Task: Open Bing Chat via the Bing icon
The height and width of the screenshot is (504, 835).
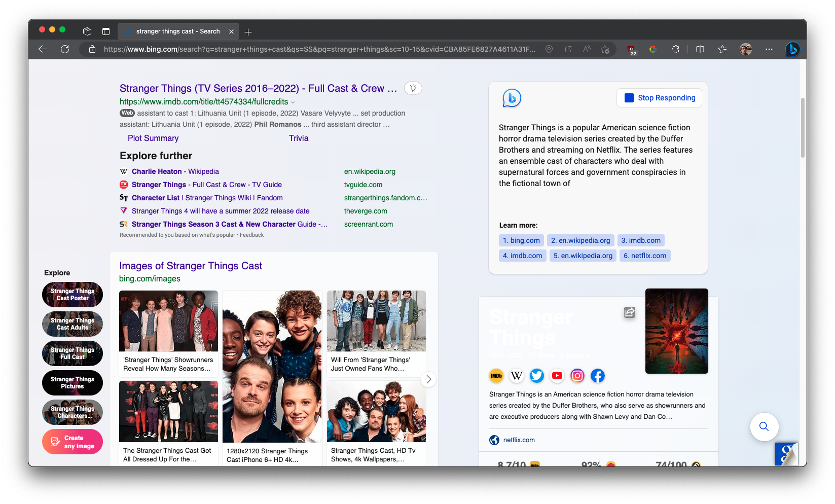Action: pos(792,49)
